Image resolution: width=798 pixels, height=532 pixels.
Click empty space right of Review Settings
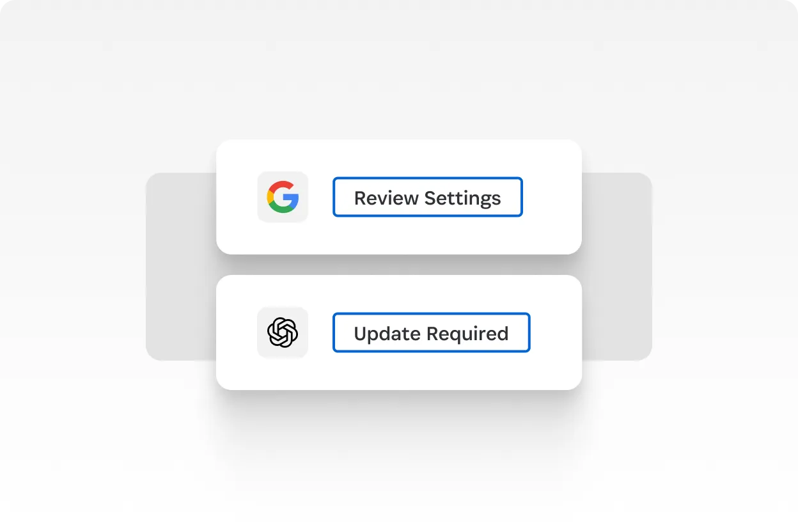pyautogui.click(x=552, y=197)
